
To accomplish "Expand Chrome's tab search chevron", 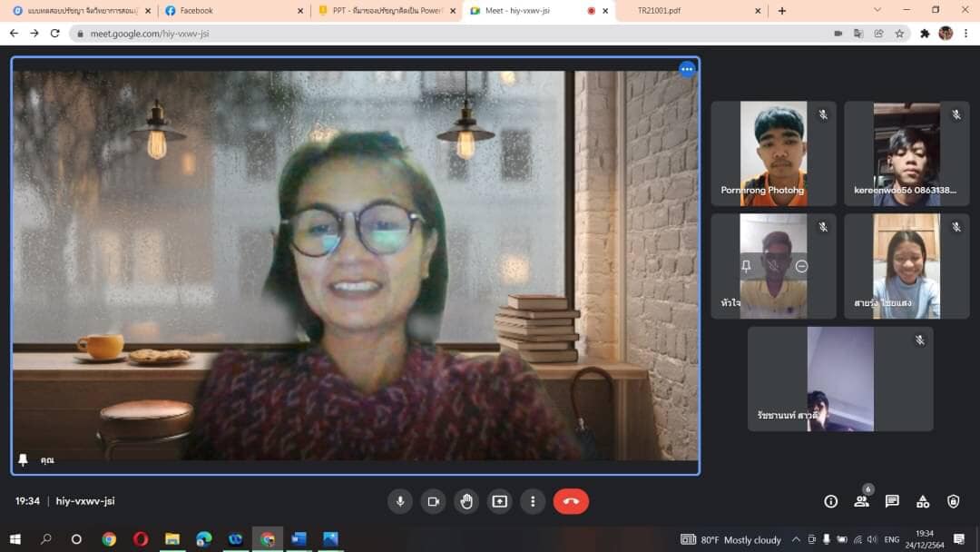I will 877,10.
